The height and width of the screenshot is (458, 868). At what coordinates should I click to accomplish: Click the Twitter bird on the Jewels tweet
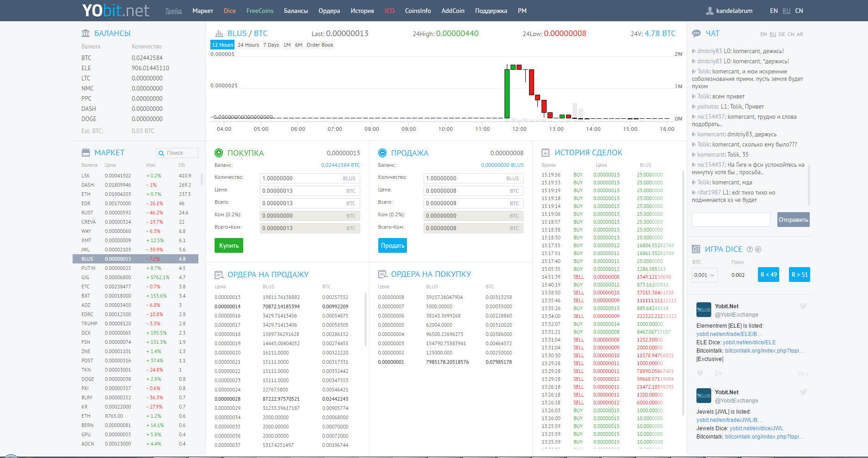pos(804,392)
